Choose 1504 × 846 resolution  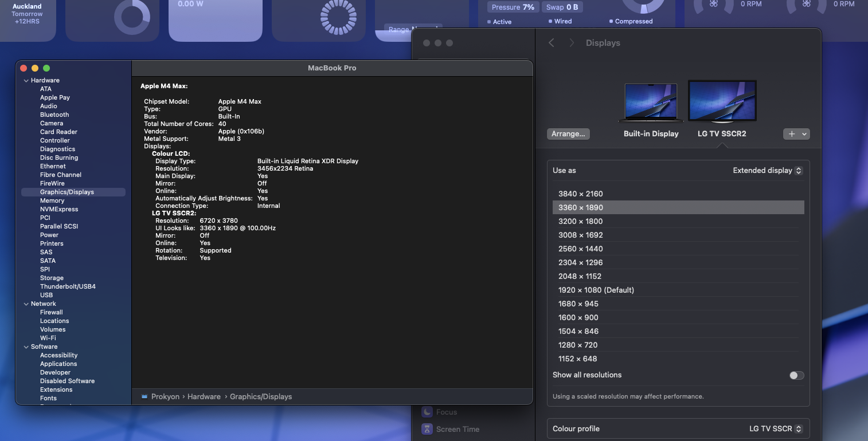pos(678,331)
